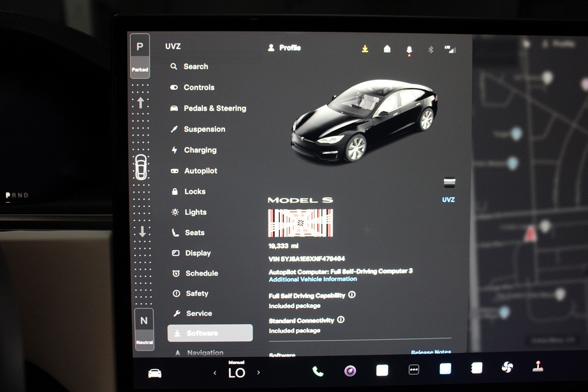Open Additional Vehicle Information link

coord(313,279)
